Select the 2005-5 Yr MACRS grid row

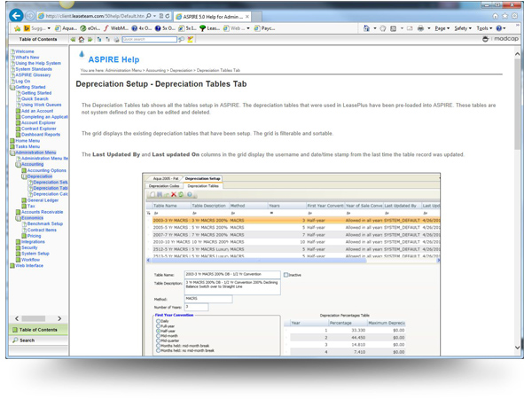click(x=293, y=227)
